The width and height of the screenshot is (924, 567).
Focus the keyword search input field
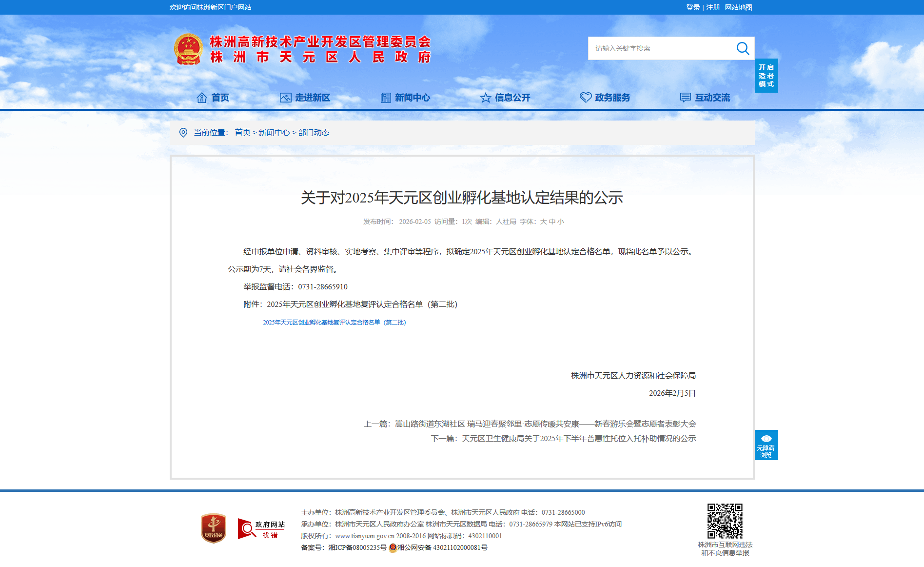point(661,48)
